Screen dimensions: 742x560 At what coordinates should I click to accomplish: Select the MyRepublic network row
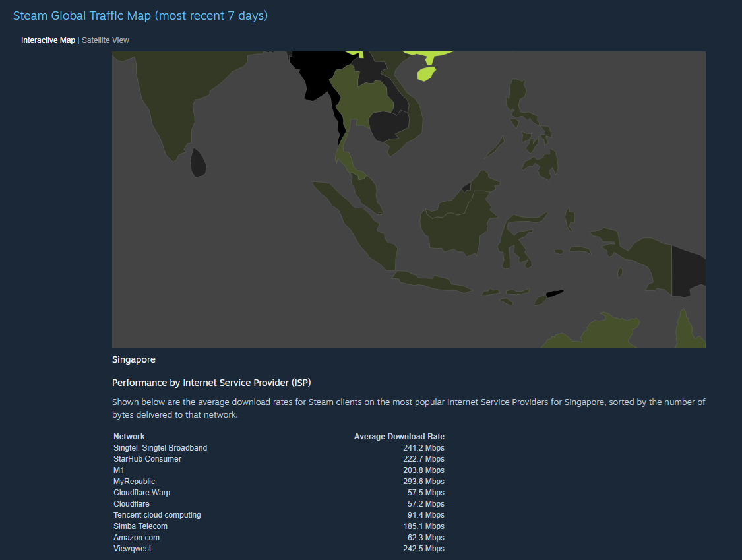coord(279,482)
